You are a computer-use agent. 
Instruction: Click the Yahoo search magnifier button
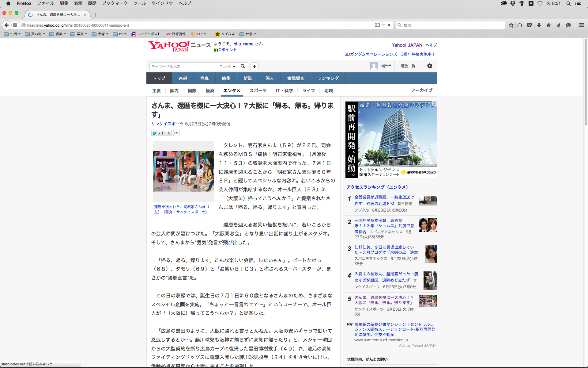(x=243, y=66)
